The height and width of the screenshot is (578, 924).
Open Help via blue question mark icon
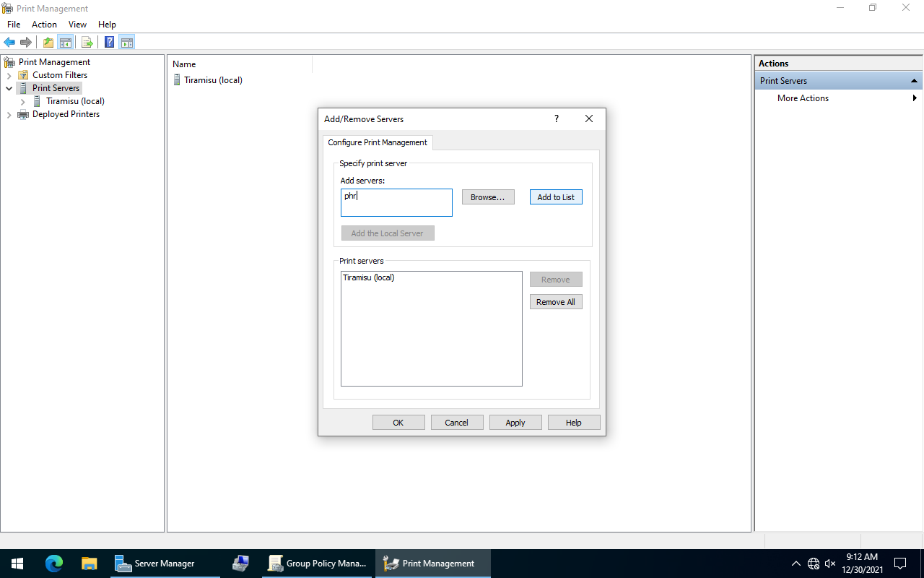click(x=109, y=42)
